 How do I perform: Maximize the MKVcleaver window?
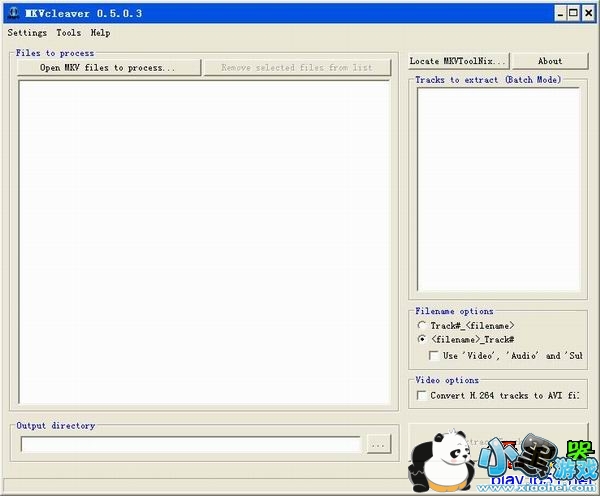point(573,13)
